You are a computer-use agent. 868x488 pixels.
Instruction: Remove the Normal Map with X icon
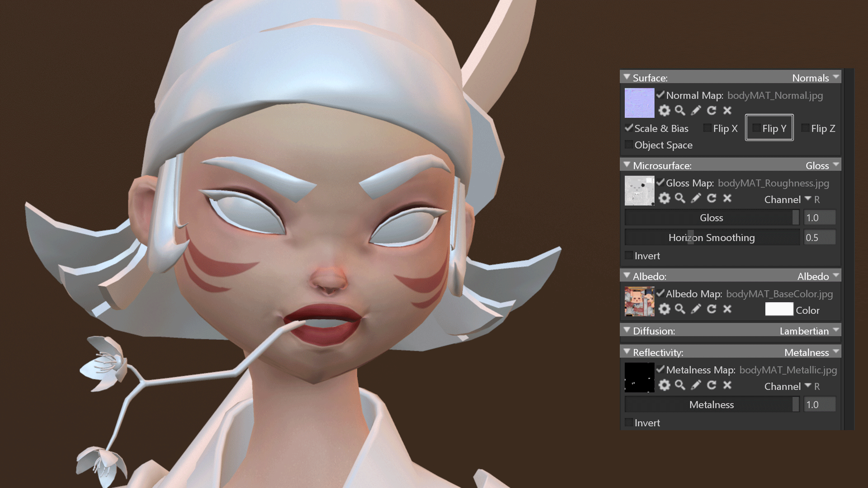coord(727,110)
